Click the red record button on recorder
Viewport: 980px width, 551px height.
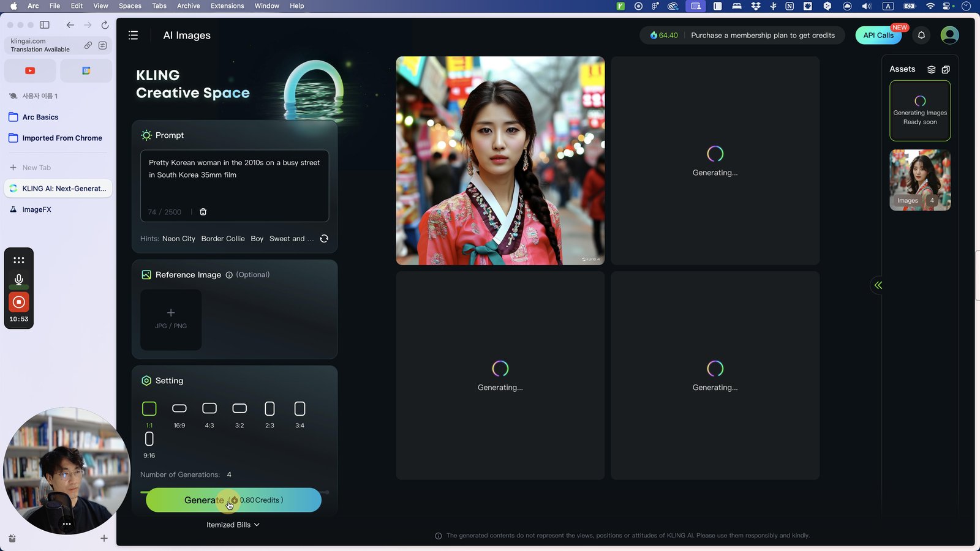point(19,302)
